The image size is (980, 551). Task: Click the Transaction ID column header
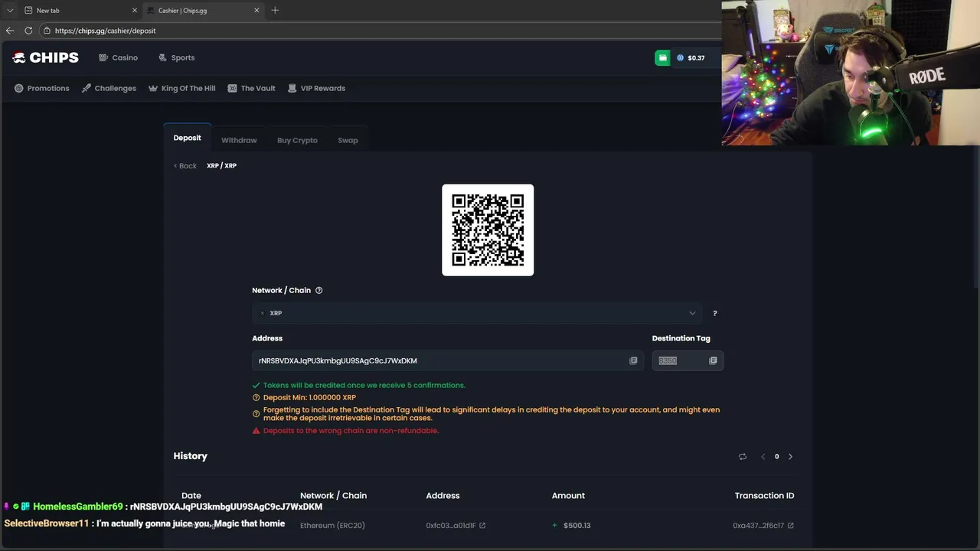tap(764, 495)
